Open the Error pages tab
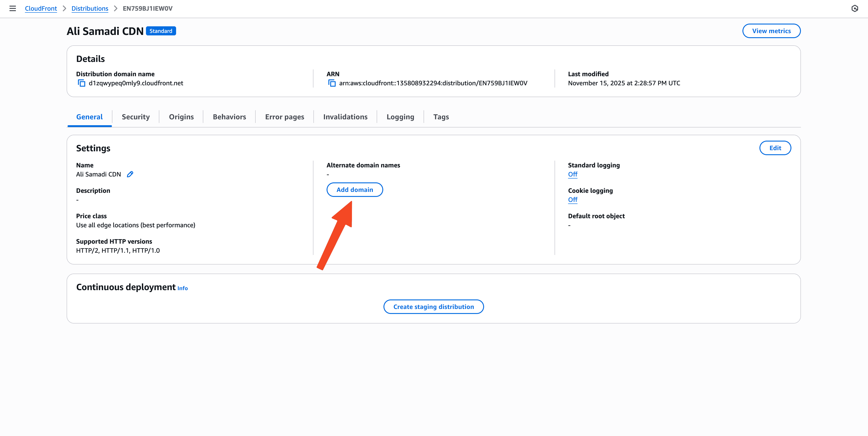The height and width of the screenshot is (436, 868). click(x=284, y=117)
